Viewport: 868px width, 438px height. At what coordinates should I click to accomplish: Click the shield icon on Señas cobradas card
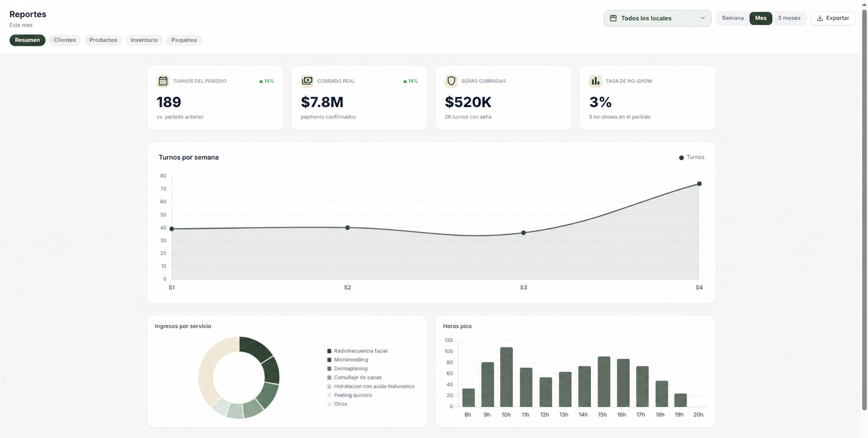451,81
